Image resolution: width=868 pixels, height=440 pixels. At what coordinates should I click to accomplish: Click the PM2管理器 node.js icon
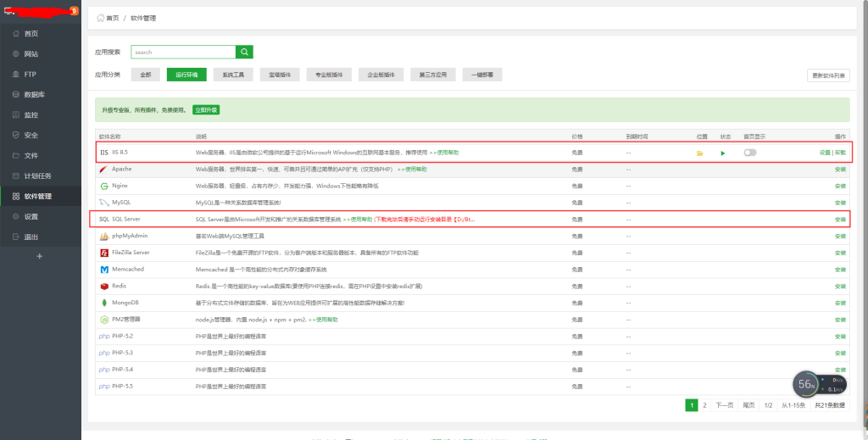(103, 320)
